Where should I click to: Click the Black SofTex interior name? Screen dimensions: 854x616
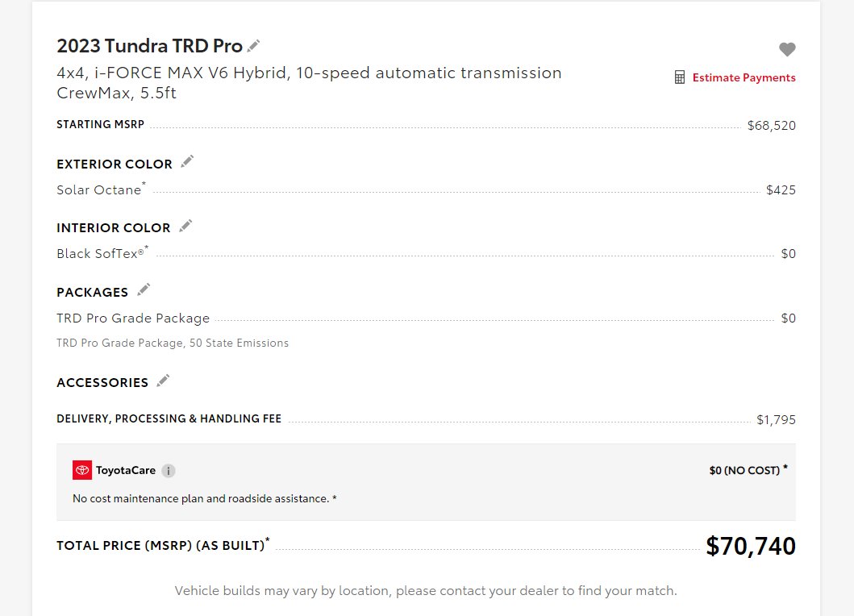(100, 254)
